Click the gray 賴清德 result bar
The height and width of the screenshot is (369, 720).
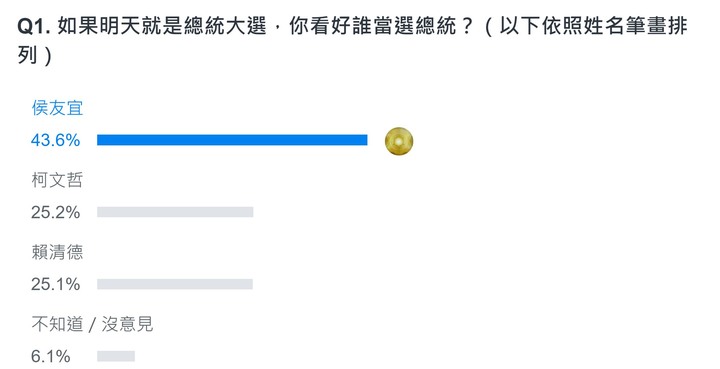point(174,284)
